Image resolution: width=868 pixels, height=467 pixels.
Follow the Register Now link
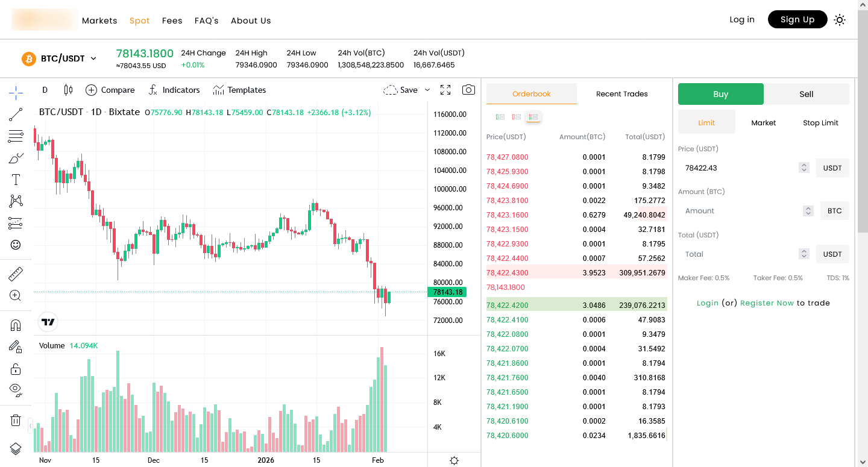click(767, 302)
